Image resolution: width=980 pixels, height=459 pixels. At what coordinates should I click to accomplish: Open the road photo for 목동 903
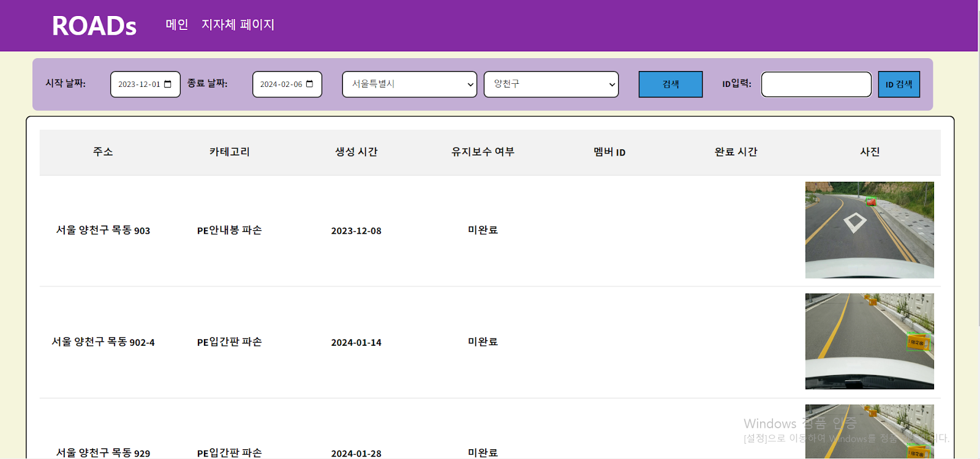[x=870, y=230]
